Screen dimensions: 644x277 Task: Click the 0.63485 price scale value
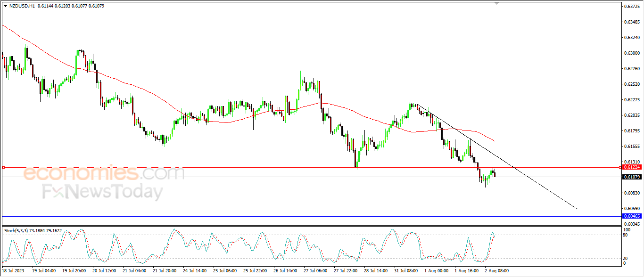point(632,22)
